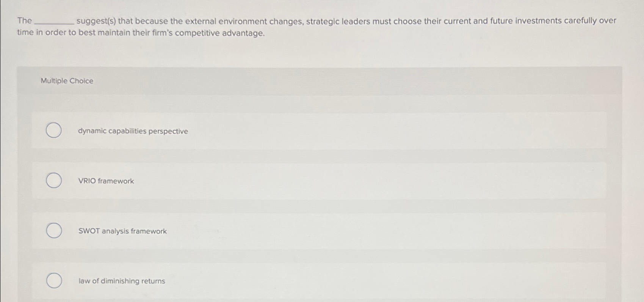The image size is (644, 302).
Task: Click the VRIO framework answer text
Action: (106, 181)
